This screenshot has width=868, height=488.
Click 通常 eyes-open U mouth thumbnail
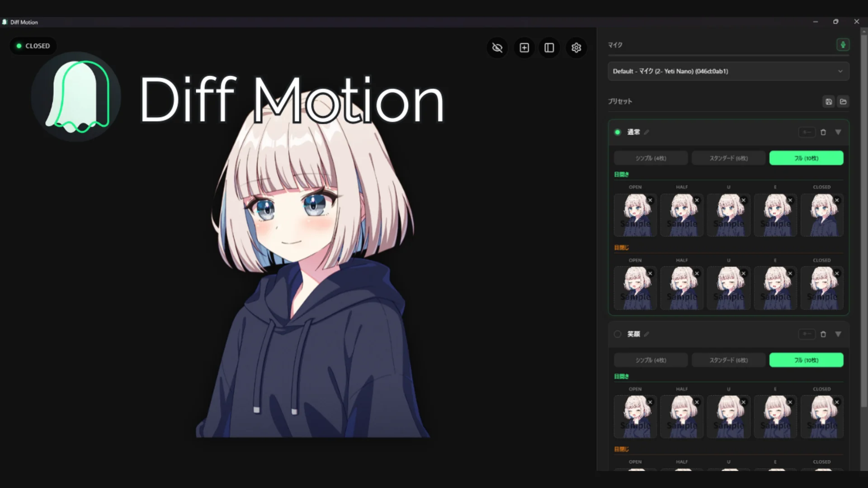click(x=728, y=215)
